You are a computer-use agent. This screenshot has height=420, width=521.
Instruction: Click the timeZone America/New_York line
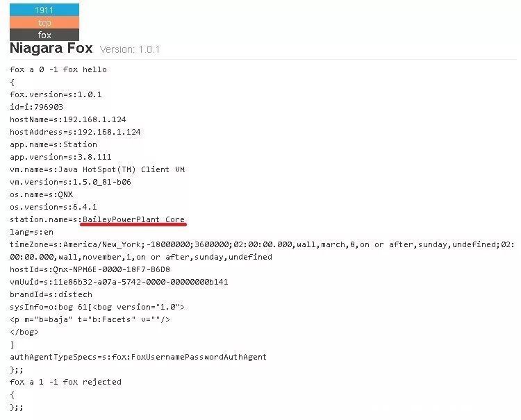tap(262, 251)
